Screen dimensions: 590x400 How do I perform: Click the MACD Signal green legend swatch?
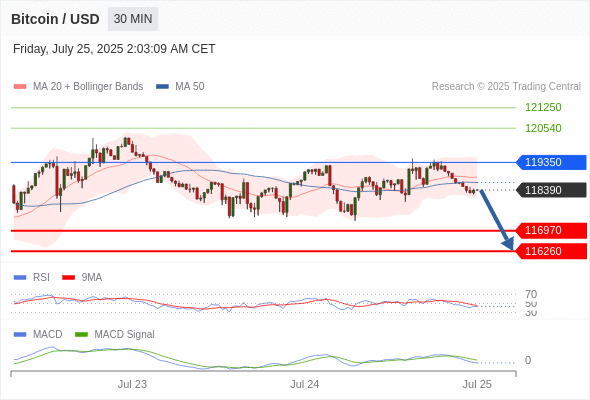(81, 335)
